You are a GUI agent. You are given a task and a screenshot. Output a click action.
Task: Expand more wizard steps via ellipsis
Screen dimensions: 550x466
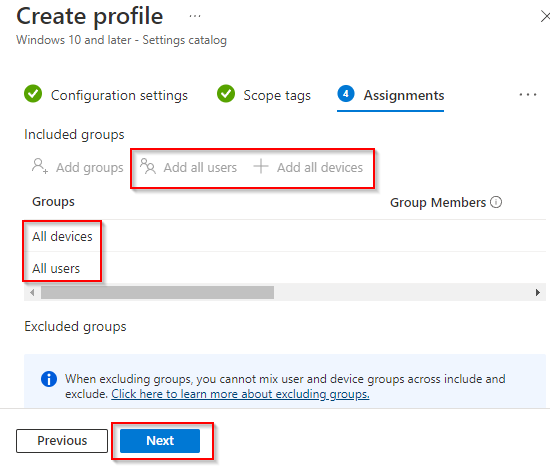coord(528,95)
